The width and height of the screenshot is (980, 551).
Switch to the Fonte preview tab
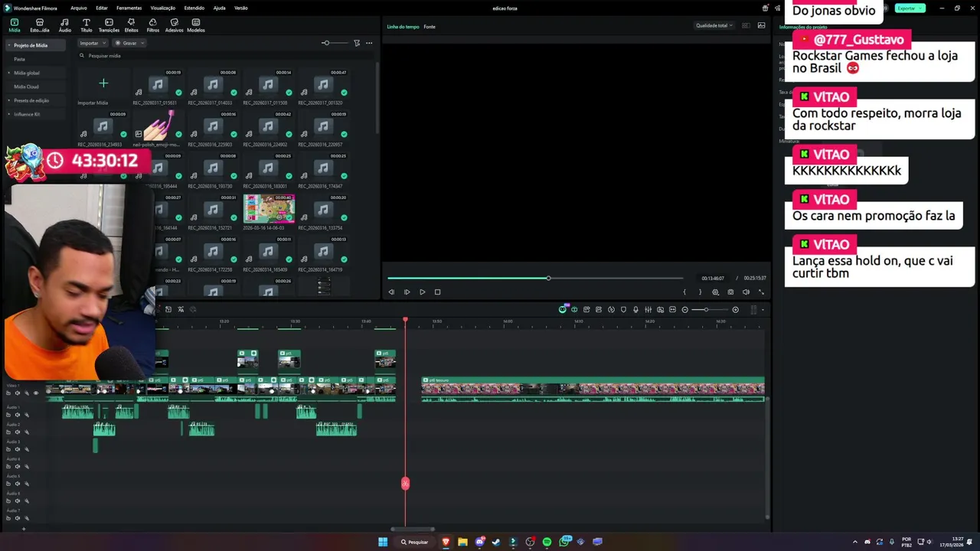click(430, 27)
